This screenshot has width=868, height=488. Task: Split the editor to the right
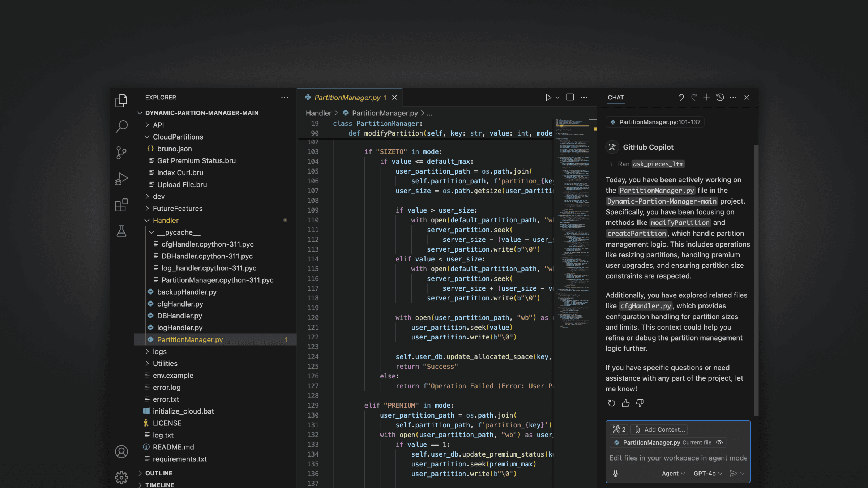tap(570, 98)
